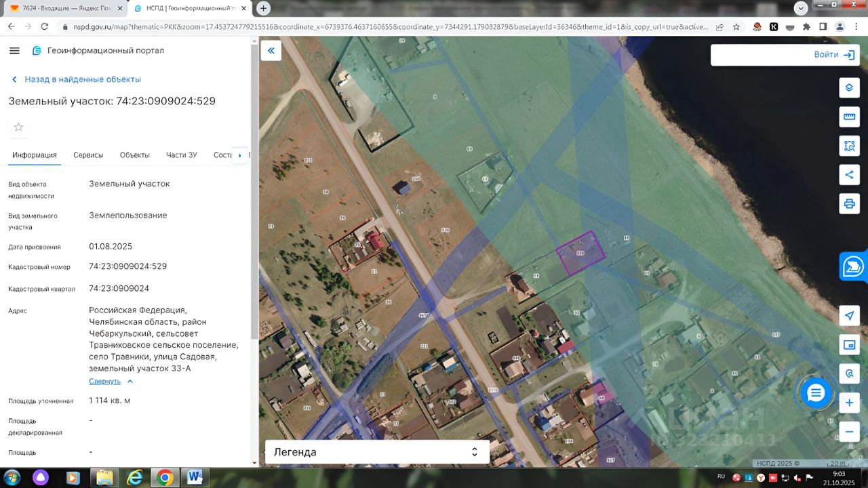Open the hamburger menu of the geoportal

click(14, 51)
